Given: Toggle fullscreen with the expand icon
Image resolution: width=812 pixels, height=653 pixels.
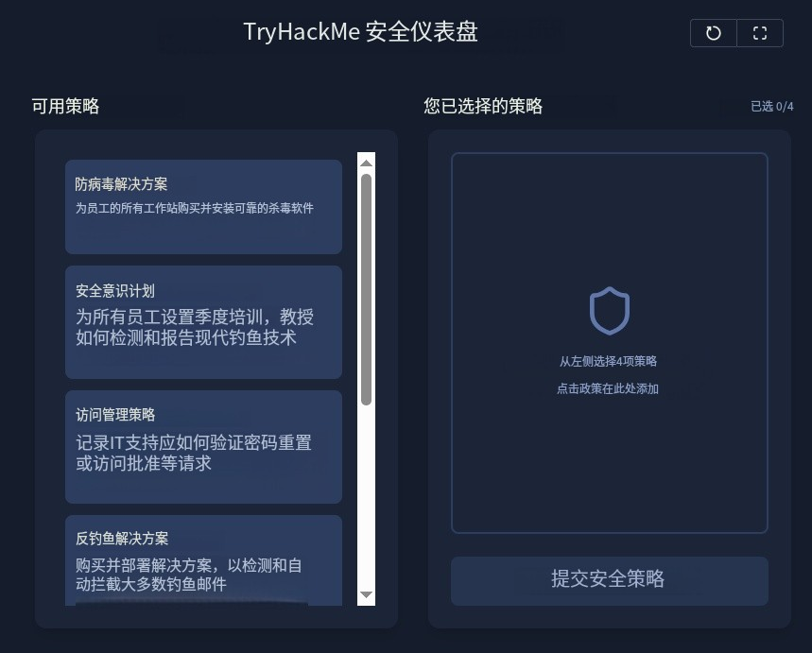Looking at the screenshot, I should point(760,33).
